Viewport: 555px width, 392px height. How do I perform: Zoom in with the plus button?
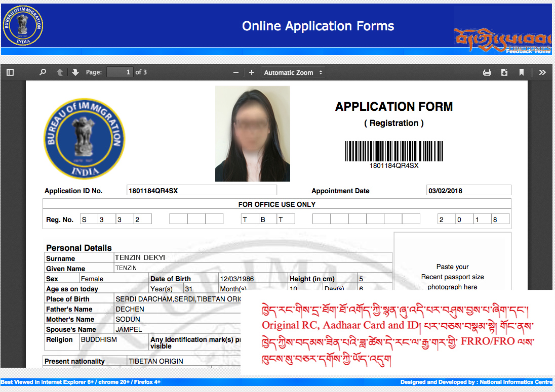tap(252, 72)
